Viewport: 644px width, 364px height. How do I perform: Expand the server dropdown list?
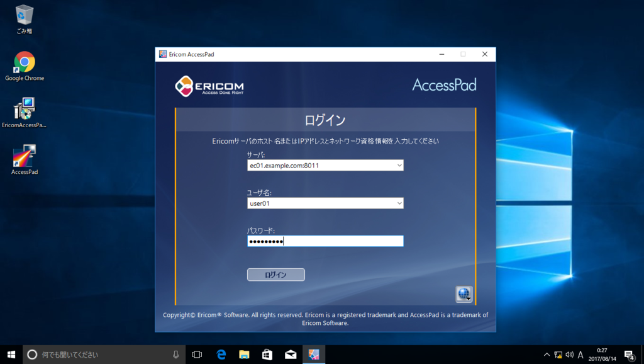[399, 166]
